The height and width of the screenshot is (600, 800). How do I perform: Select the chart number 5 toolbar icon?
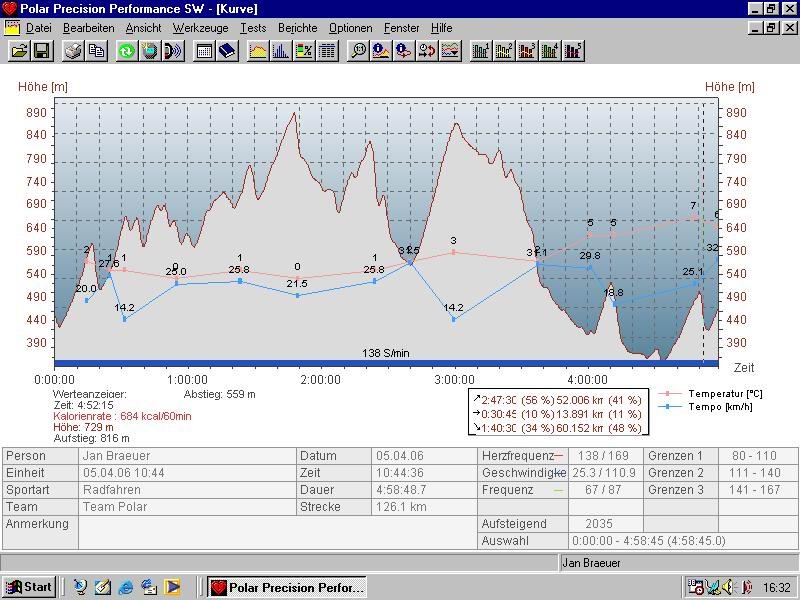573,50
